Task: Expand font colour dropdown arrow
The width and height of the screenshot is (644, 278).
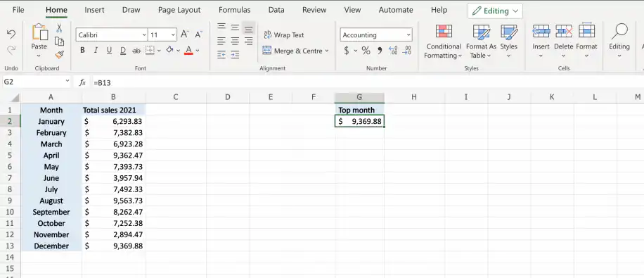Action: 198,51
